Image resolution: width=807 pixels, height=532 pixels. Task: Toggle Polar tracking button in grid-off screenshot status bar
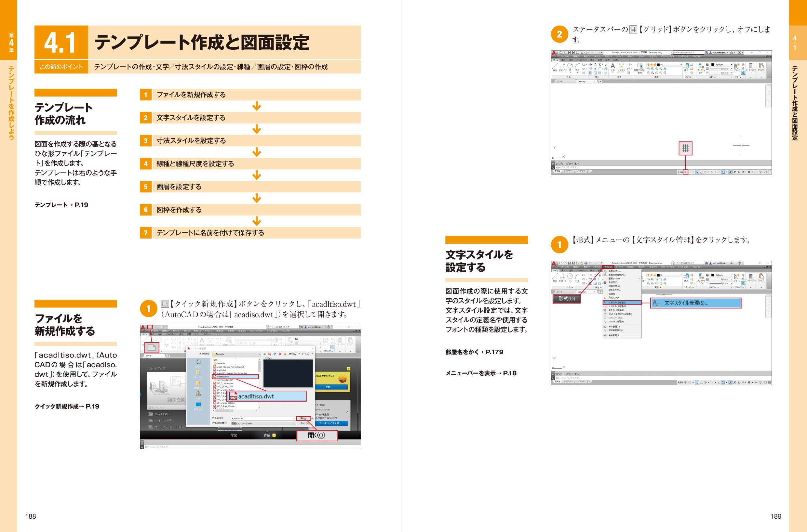(x=706, y=172)
